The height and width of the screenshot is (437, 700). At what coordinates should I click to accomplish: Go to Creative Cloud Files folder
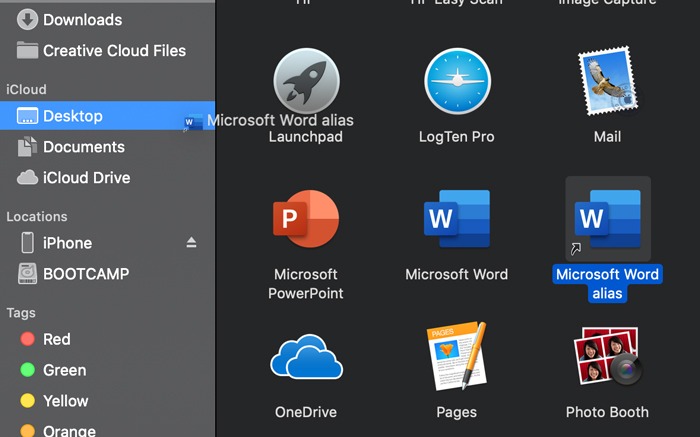click(x=114, y=50)
